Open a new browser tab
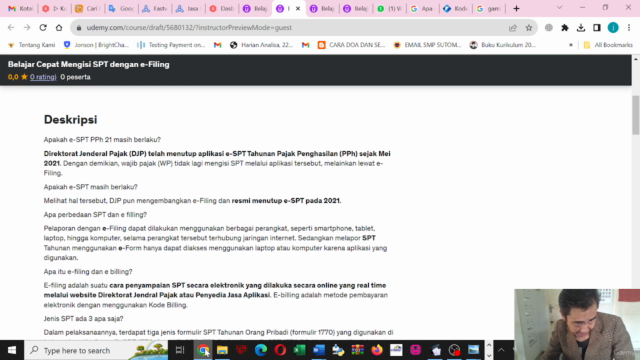Screen dimensions: 640x360 point(516,9)
